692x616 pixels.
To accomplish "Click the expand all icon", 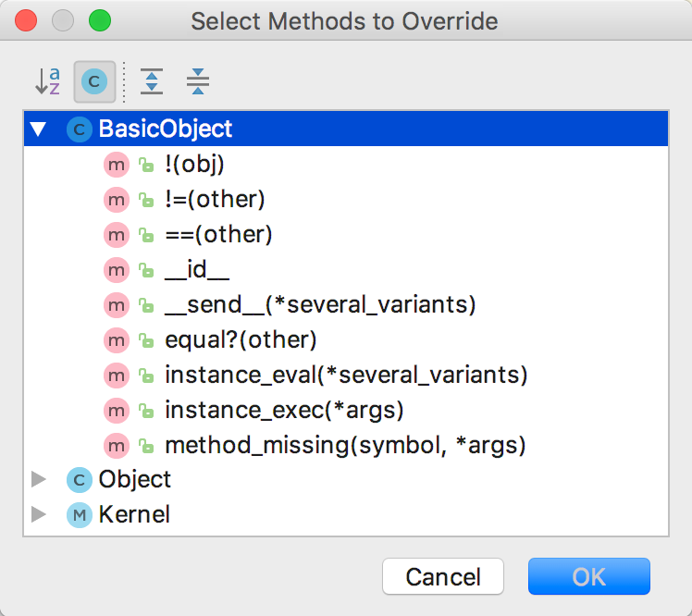I will pos(151,81).
